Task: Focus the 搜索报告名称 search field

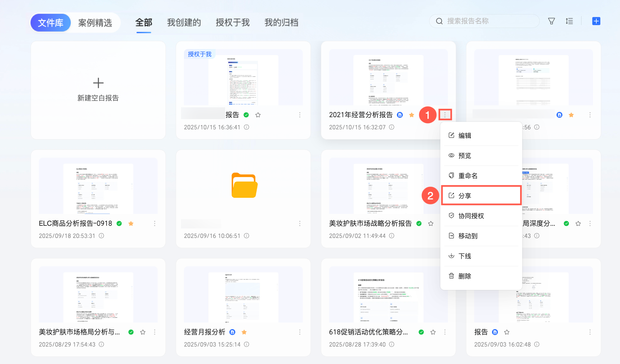Action: tap(484, 21)
